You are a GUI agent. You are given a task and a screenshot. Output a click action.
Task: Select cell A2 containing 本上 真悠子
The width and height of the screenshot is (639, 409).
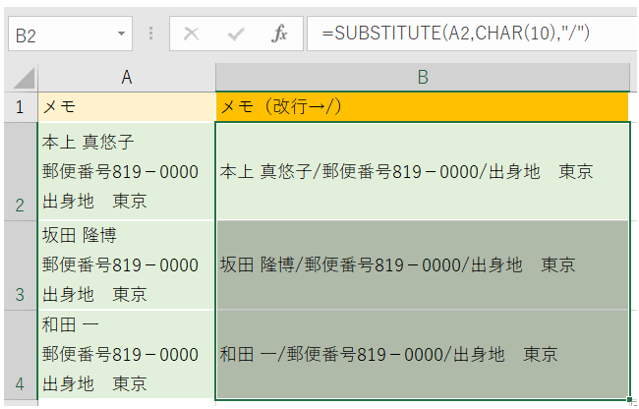[x=126, y=171]
